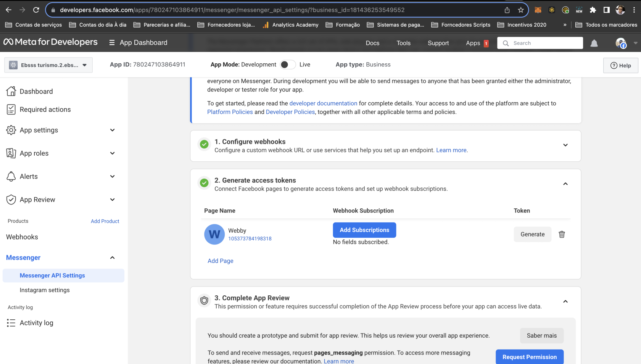
Task: Click the shield icon beside Complete App Review
Action: click(x=204, y=301)
